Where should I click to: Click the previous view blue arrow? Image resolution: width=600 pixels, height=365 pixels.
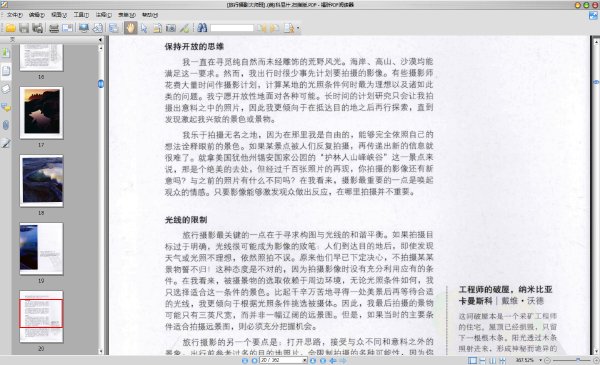pyautogui.click(x=333, y=360)
